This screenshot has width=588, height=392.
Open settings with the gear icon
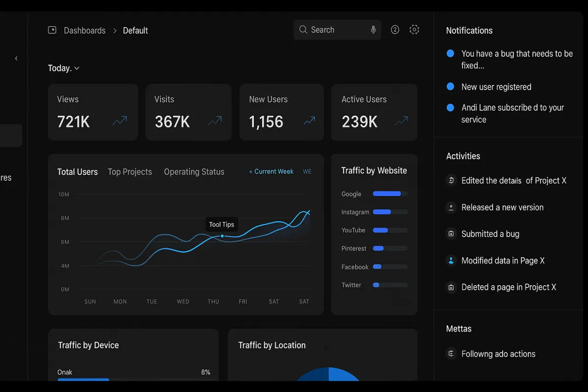(415, 30)
